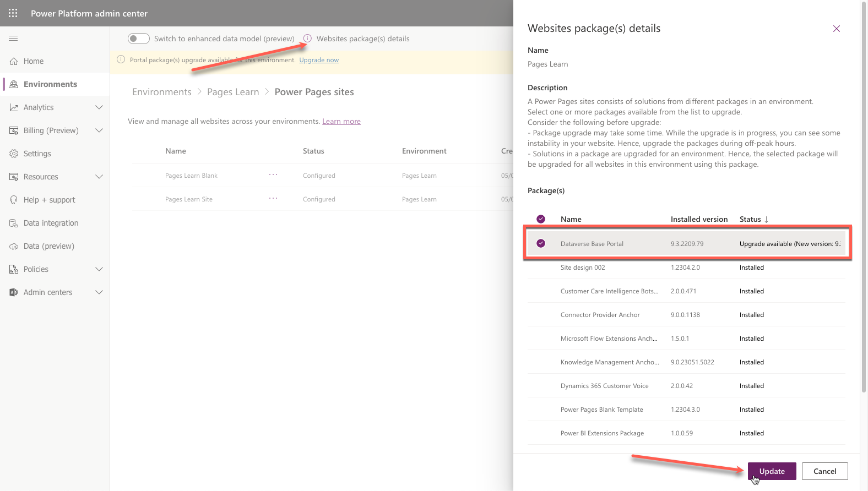Click the Websites package(s) details toolbar label
The image size is (868, 491).
(x=363, y=39)
